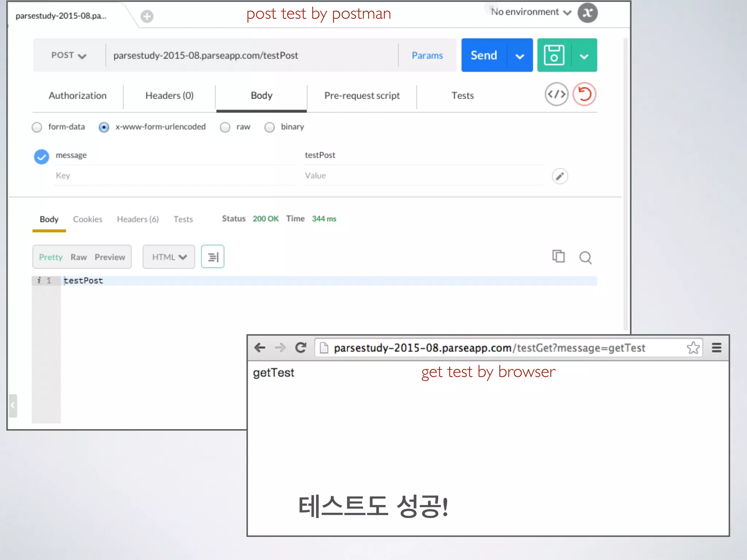Select the parsestudy-2015-08 request tab
Image resolution: width=747 pixels, height=560 pixels.
click(61, 16)
